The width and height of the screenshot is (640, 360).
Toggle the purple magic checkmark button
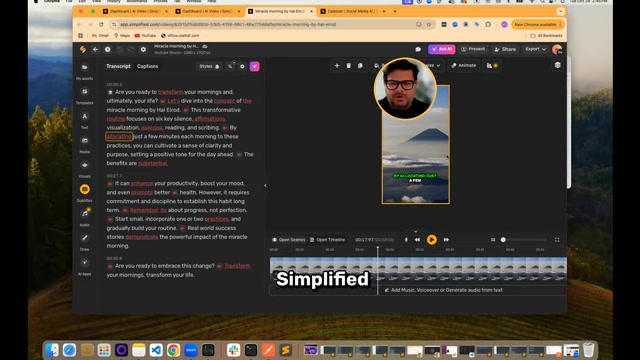point(254,66)
